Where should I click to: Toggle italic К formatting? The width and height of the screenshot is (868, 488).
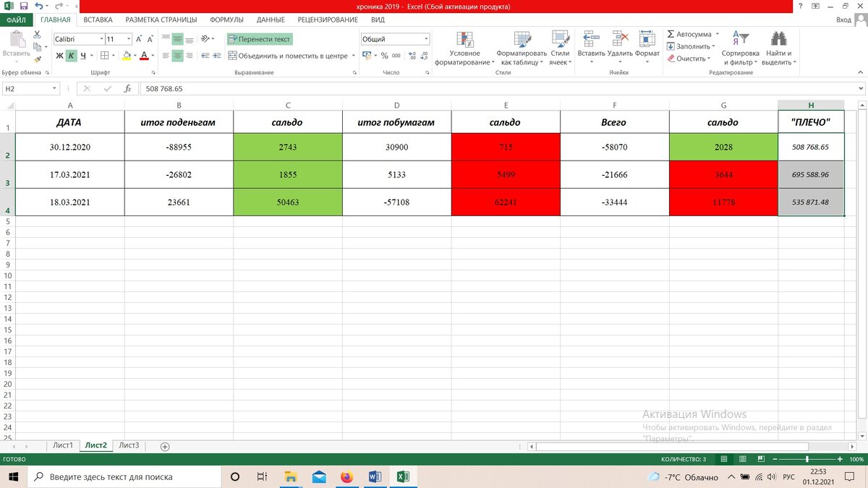pyautogui.click(x=71, y=56)
